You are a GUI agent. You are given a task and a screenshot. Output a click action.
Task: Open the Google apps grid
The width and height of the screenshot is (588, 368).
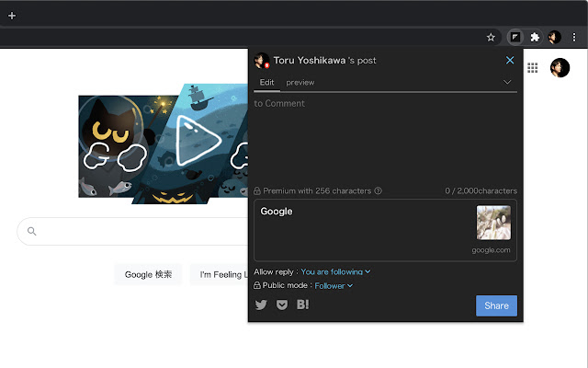(x=533, y=67)
